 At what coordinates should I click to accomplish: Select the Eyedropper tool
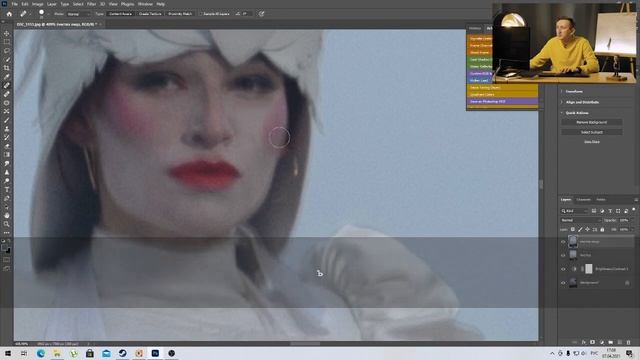7,77
